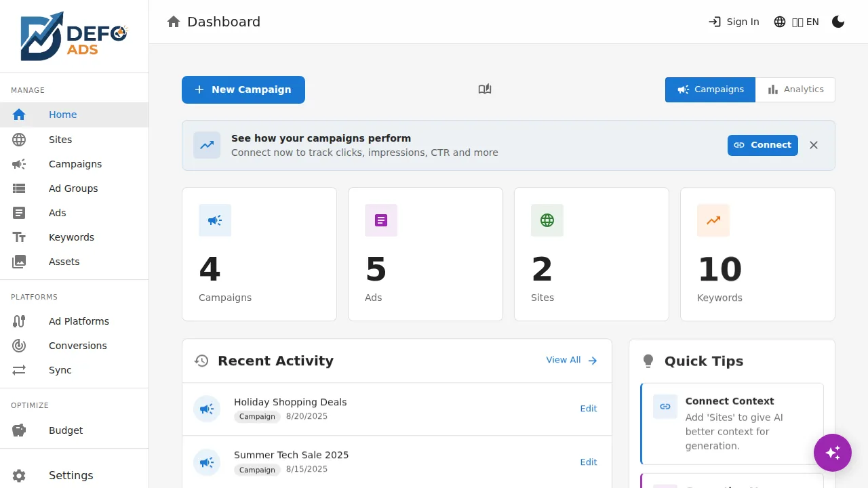Create a New Campaign
868x488 pixels.
243,89
